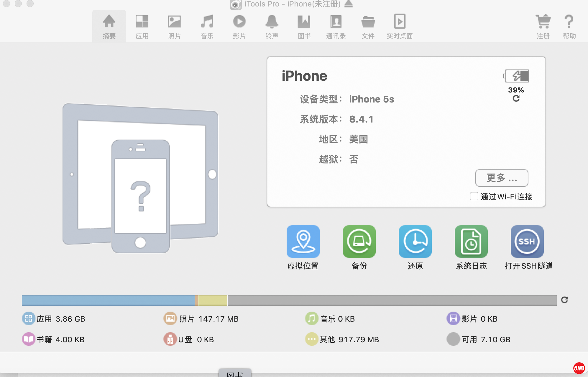
Task: Switch to the 照片 photos tab
Action: click(174, 27)
